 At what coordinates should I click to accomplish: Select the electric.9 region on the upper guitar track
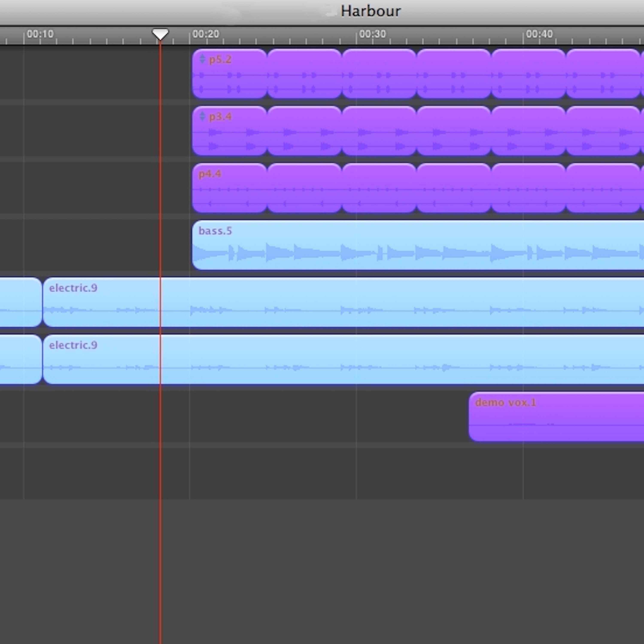tap(343, 302)
